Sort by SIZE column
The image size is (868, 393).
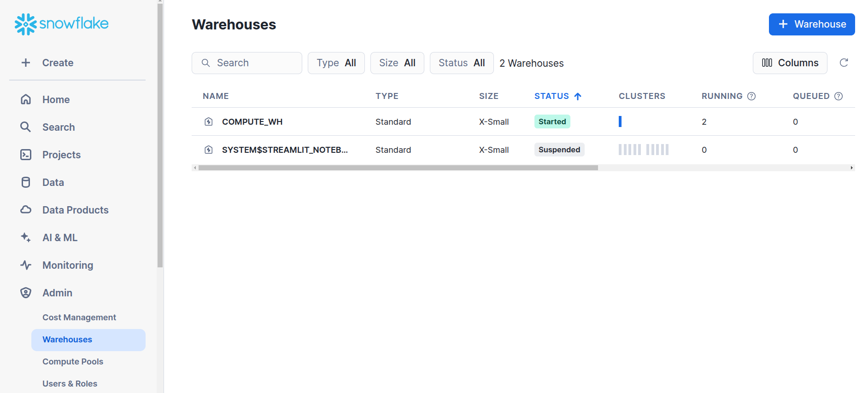[489, 96]
